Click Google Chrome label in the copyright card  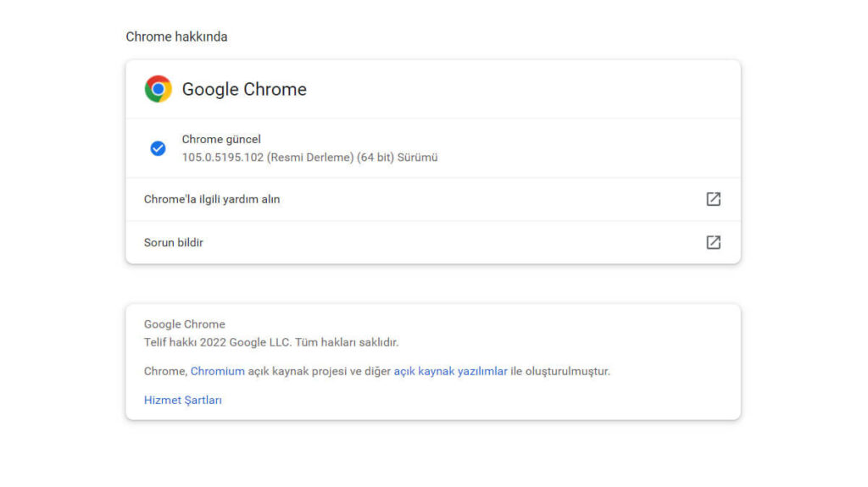tap(184, 324)
